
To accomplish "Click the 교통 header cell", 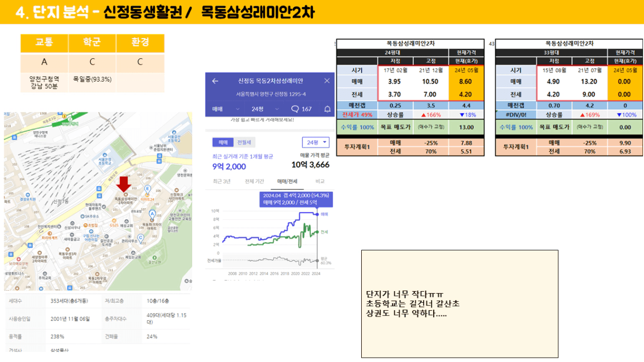I will [44, 43].
